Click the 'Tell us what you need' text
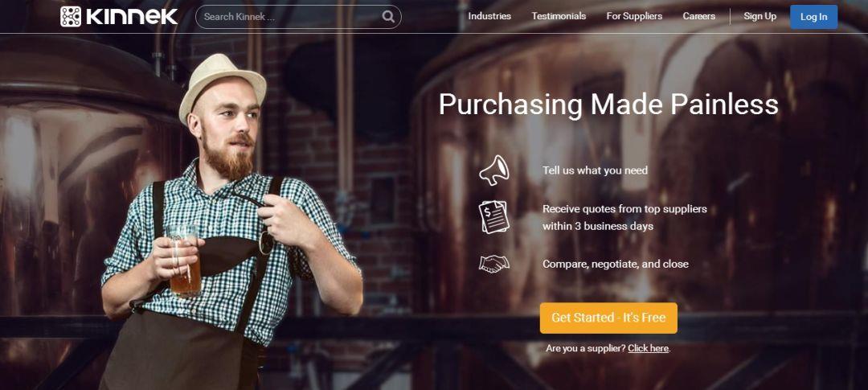The image size is (868, 390). pos(595,170)
